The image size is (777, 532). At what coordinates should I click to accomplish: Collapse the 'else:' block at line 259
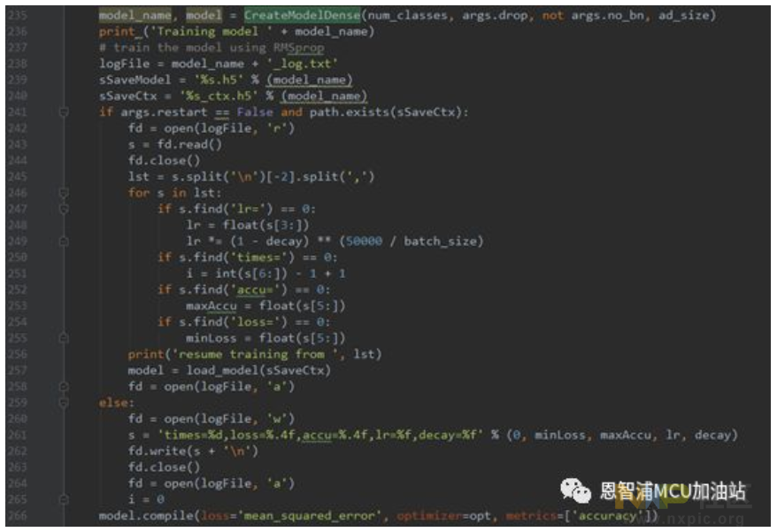click(x=64, y=403)
